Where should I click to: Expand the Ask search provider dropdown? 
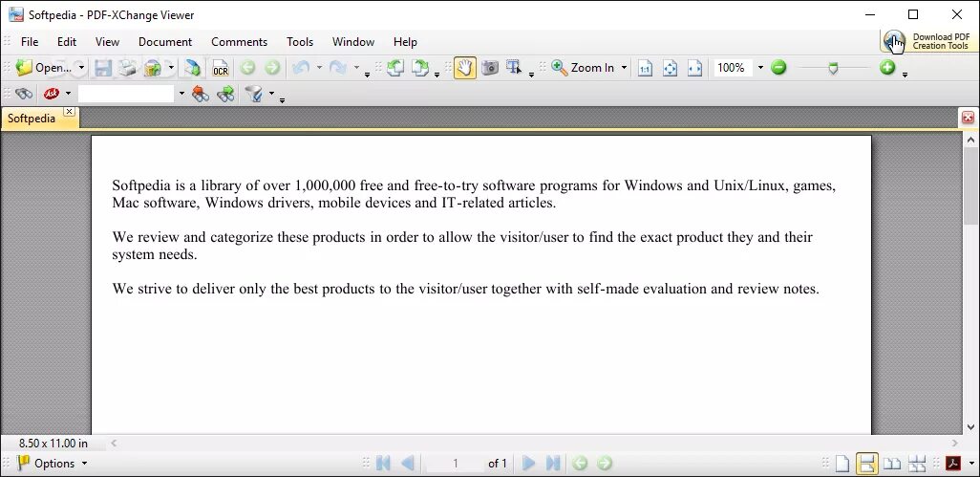click(68, 95)
